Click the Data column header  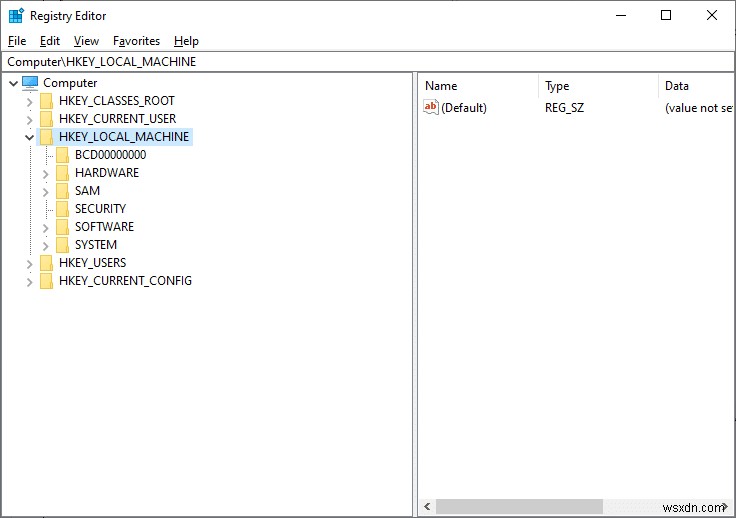click(x=696, y=86)
